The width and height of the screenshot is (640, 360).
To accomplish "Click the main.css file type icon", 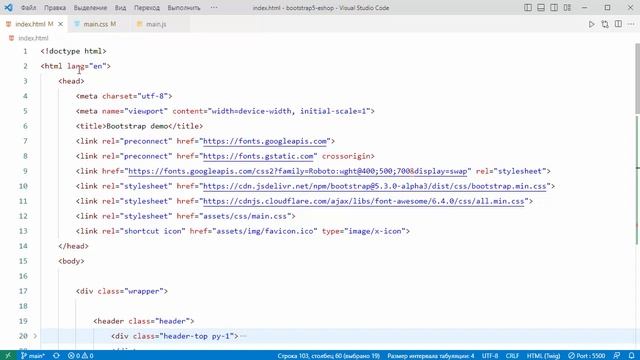I will (77, 24).
